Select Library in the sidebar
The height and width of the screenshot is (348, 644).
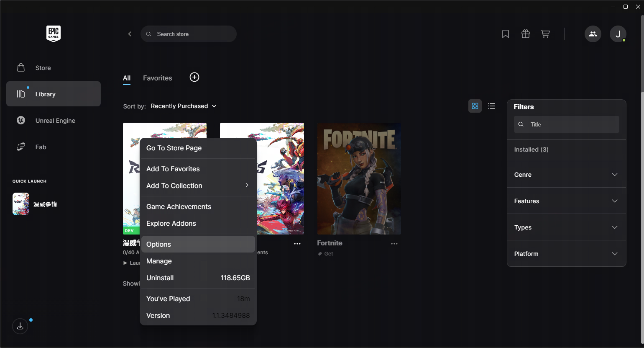point(54,94)
